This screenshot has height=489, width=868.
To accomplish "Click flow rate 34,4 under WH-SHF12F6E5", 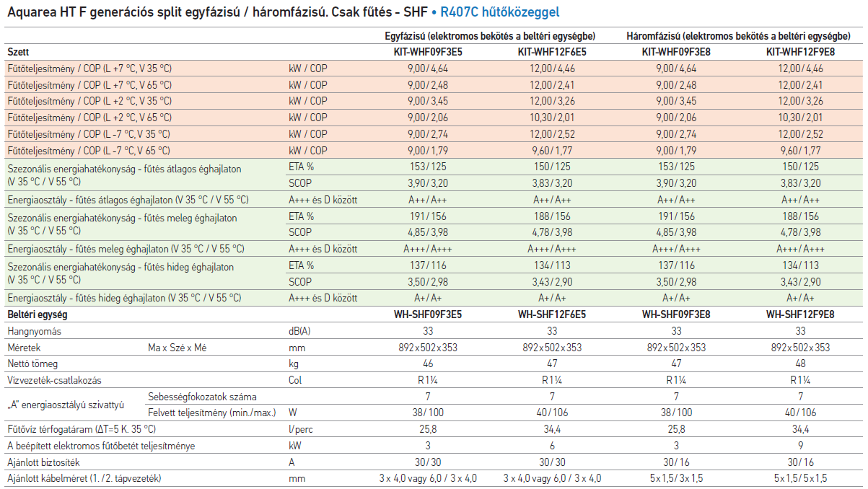I will [x=552, y=429].
